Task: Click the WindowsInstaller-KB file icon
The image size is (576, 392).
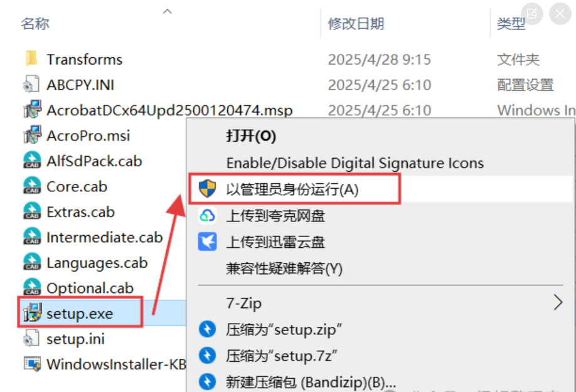Action: tap(33, 364)
